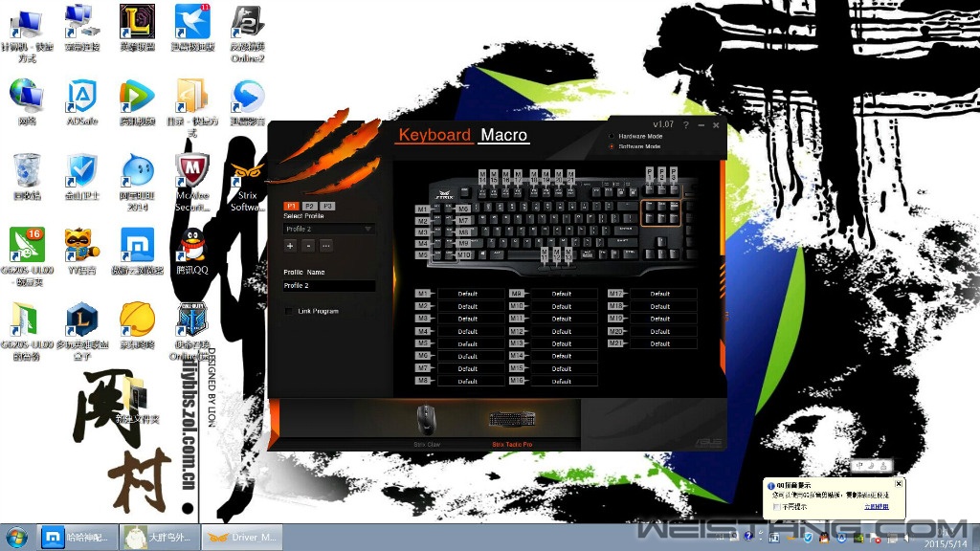The height and width of the screenshot is (551, 980).
Task: Click the M3 label in the macro list
Action: 423,319
